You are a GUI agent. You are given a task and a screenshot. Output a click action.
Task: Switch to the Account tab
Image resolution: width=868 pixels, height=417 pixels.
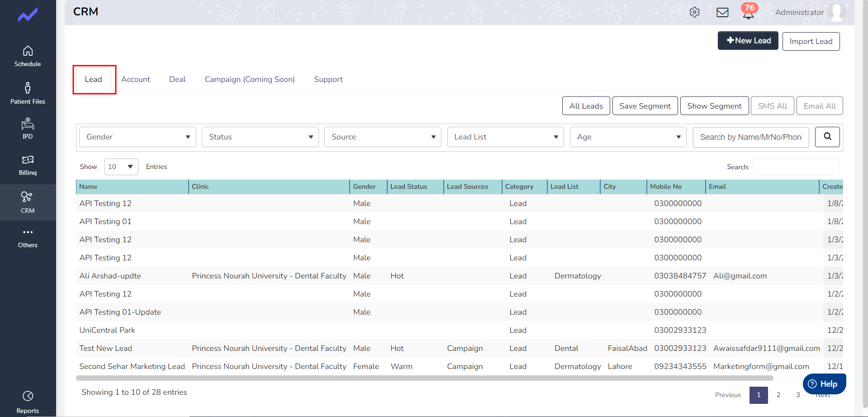(136, 79)
